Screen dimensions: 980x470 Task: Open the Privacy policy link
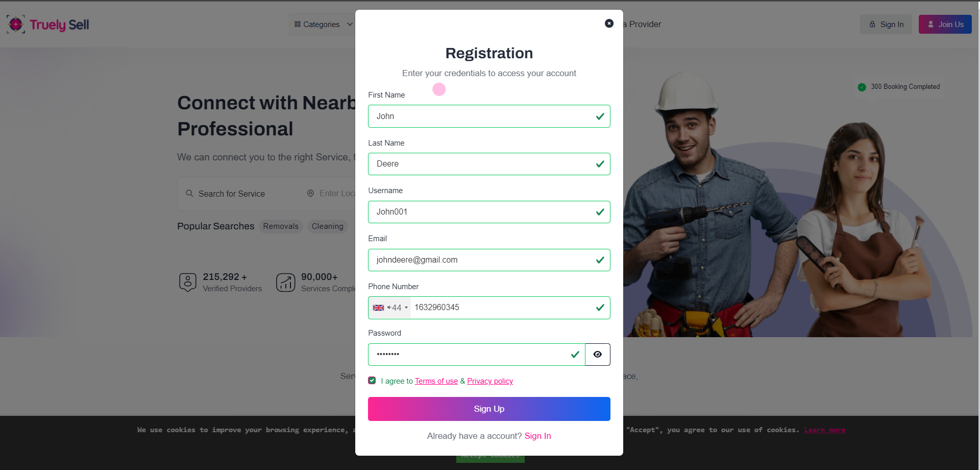click(x=490, y=381)
